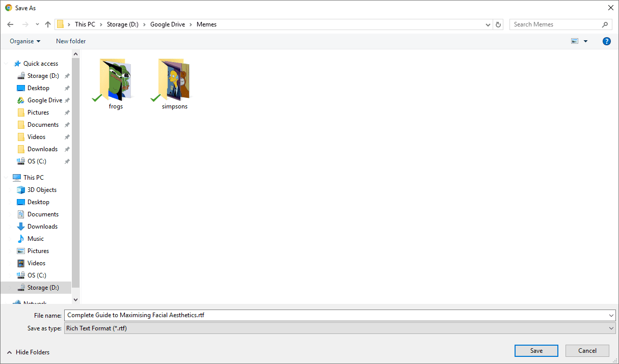Change view using the view icon
The width and height of the screenshot is (619, 364).
click(x=575, y=41)
